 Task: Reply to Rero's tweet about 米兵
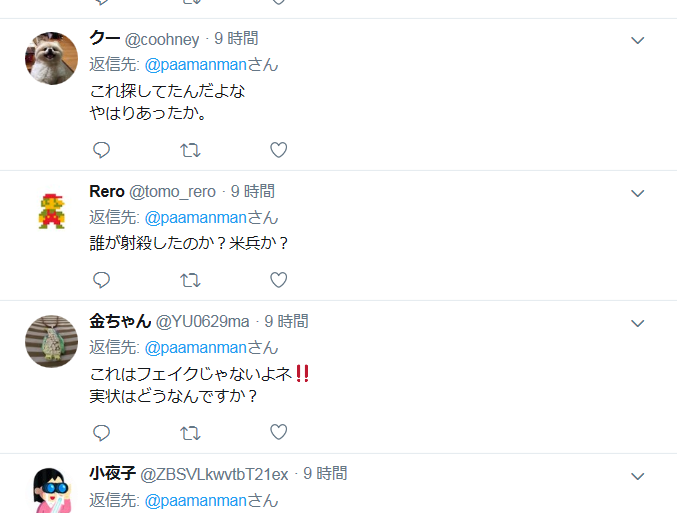click(101, 280)
